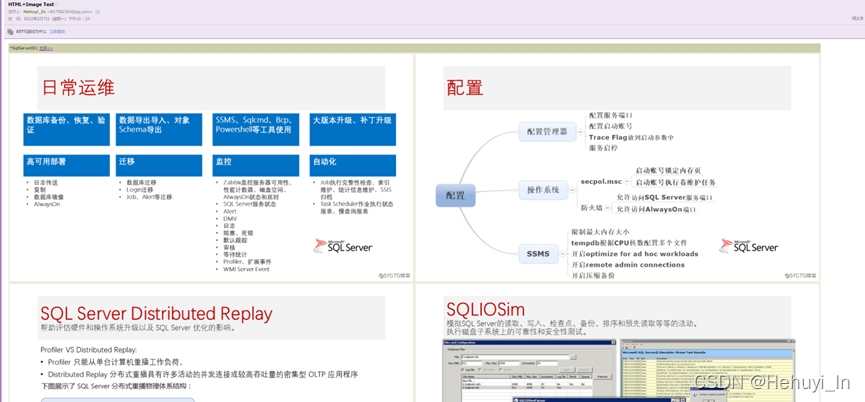Click the 监控 blue box

256,165
